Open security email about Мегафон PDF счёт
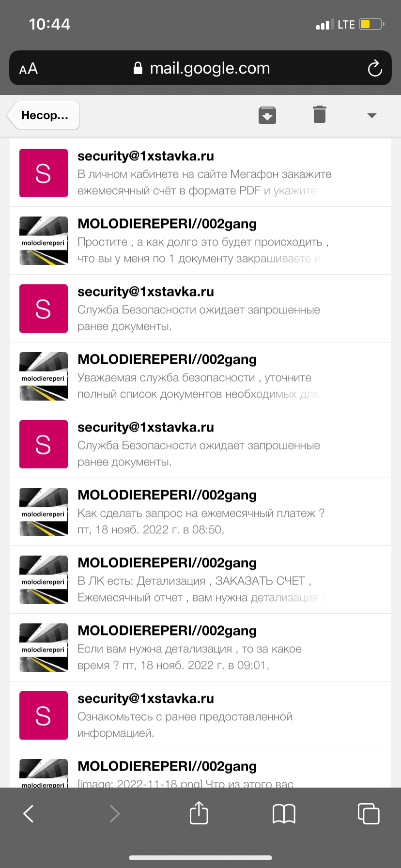 click(x=200, y=173)
